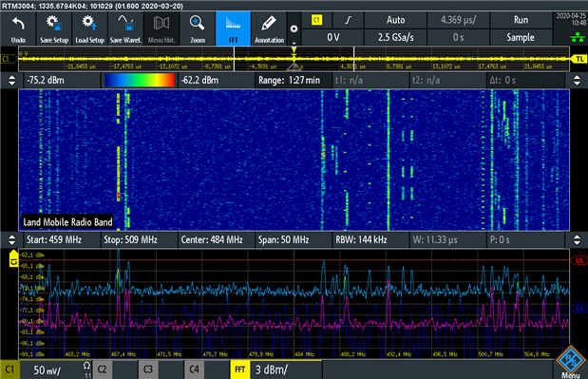Open Menu History

tap(161, 28)
